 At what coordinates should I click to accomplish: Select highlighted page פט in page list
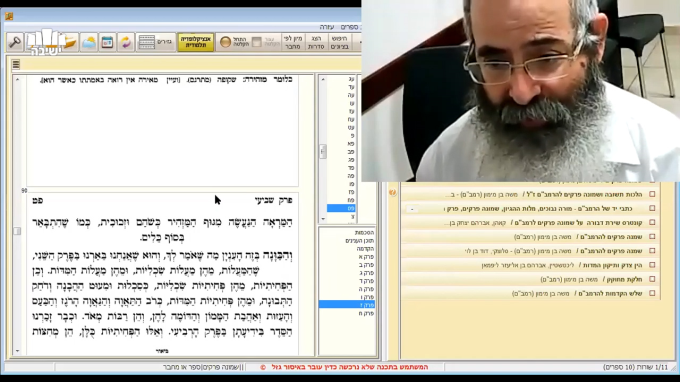coord(341,208)
